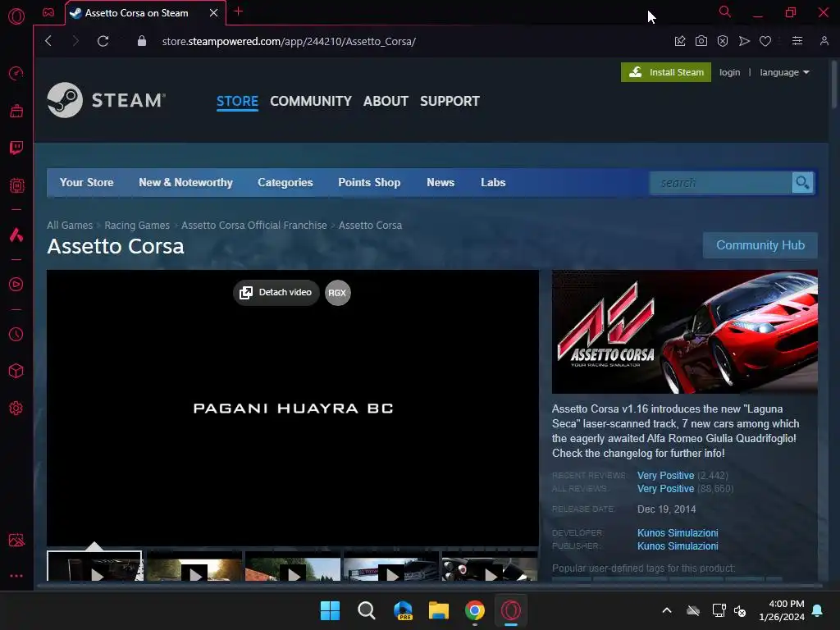Select the COMMUNITY top menu item

[x=311, y=101]
